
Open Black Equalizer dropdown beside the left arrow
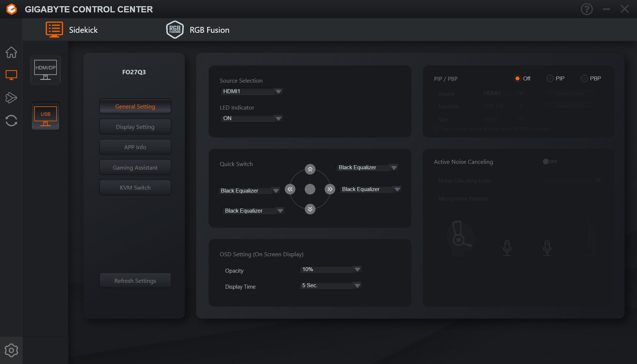tap(249, 191)
